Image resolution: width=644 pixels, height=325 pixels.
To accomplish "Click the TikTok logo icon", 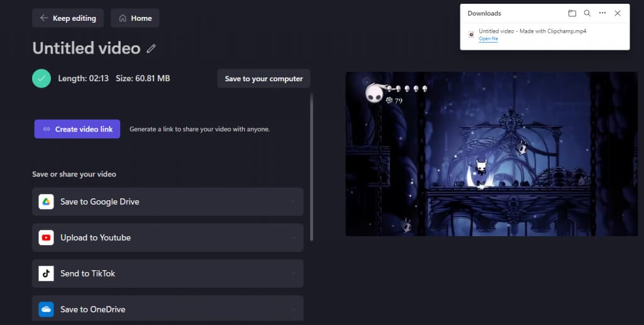I will click(46, 273).
